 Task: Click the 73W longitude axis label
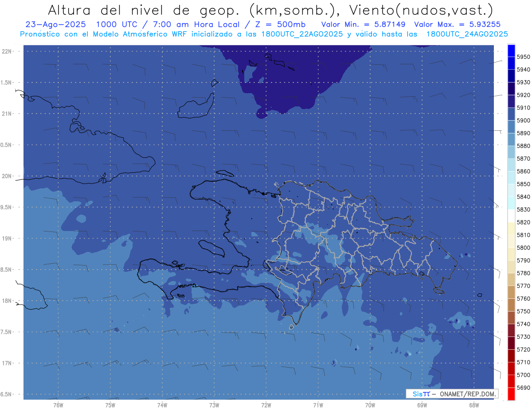(x=214, y=405)
